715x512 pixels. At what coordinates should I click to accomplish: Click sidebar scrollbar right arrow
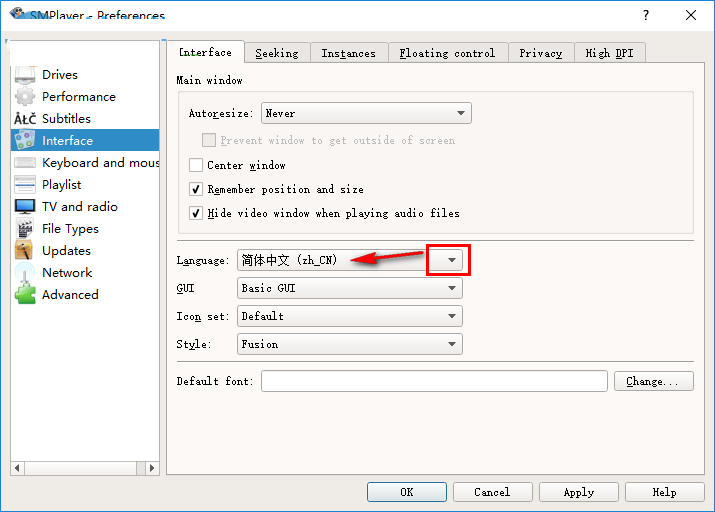click(x=152, y=468)
